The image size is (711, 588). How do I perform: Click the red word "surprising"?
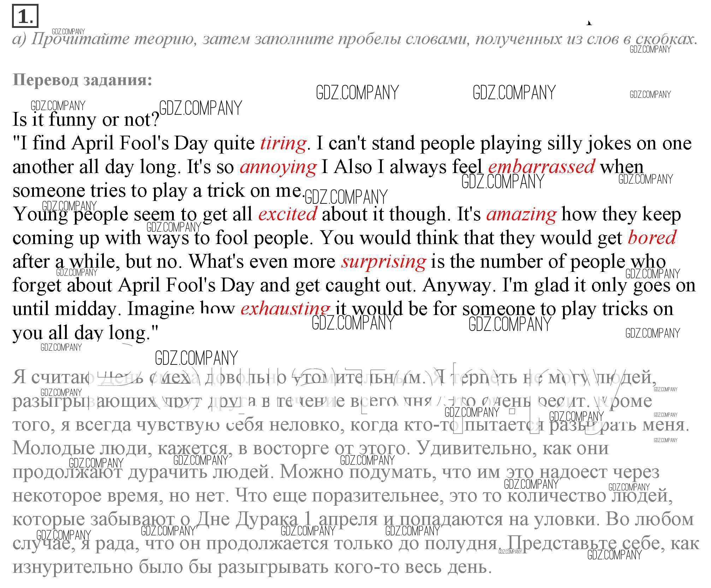(383, 262)
